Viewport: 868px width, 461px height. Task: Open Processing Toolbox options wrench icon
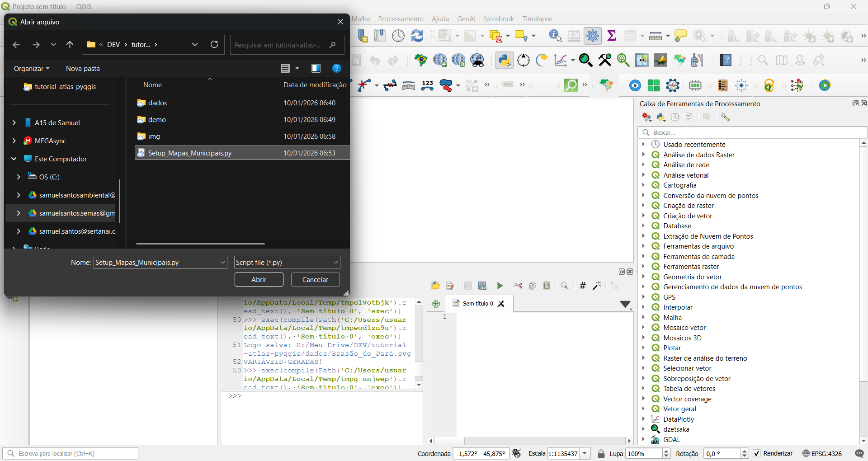click(x=726, y=117)
